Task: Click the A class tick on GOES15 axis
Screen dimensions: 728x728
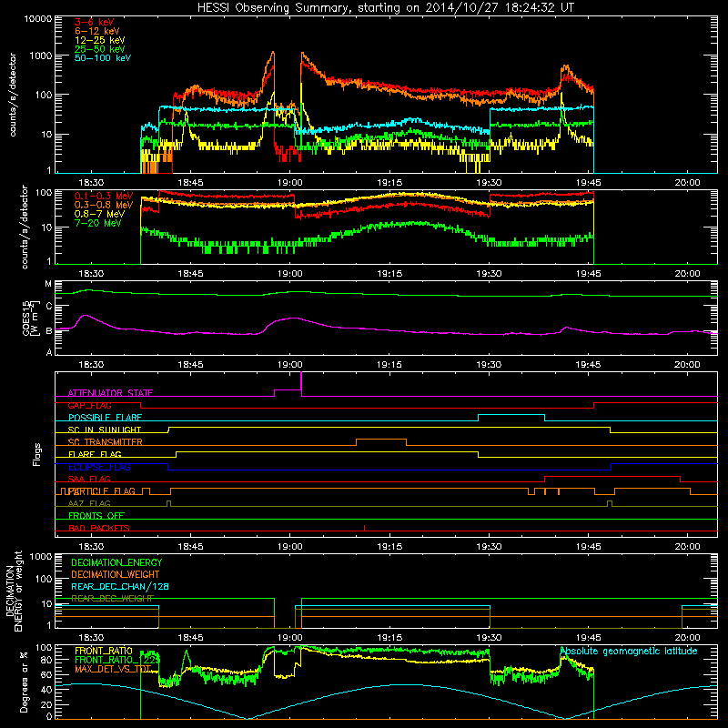Action: point(49,352)
